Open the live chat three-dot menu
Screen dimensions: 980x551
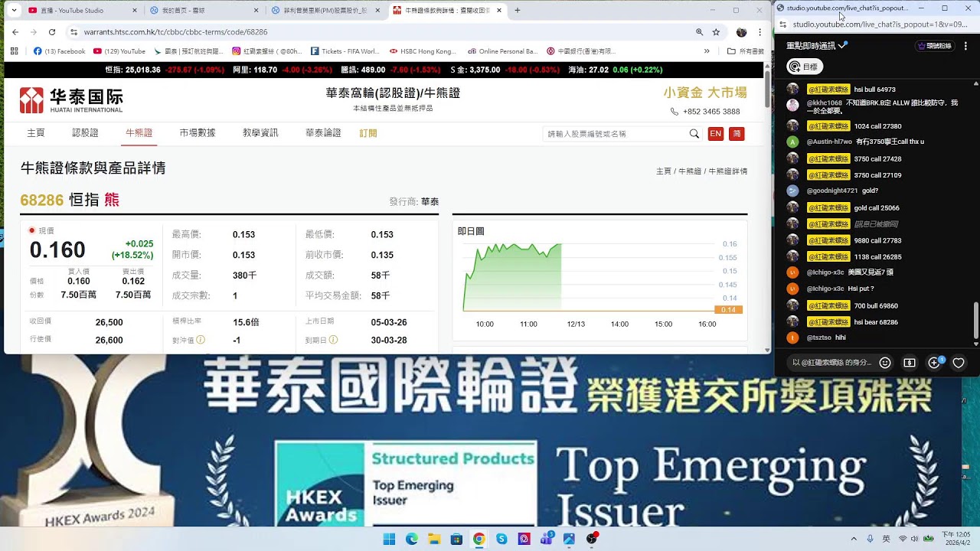point(966,46)
